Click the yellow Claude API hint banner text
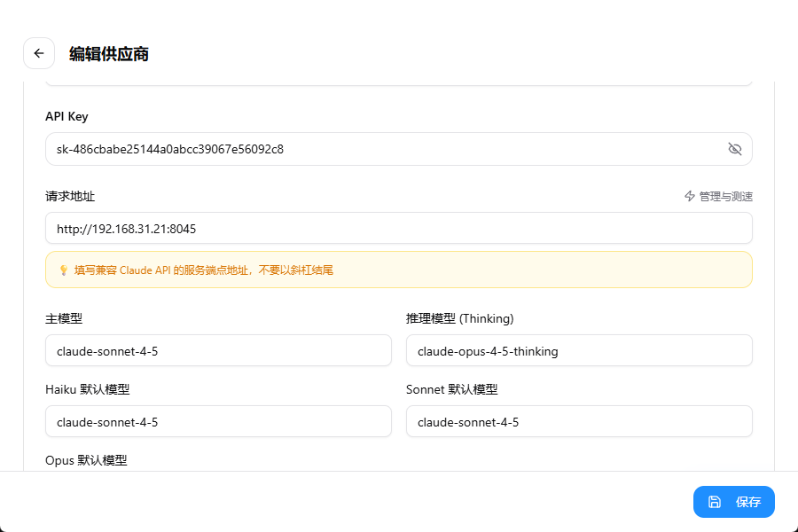 tap(204, 270)
